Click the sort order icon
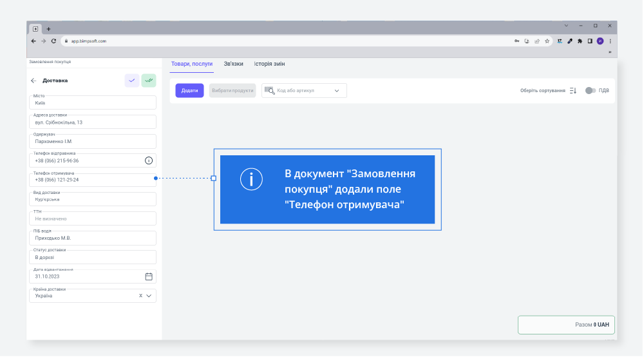644x357 pixels. tap(573, 91)
